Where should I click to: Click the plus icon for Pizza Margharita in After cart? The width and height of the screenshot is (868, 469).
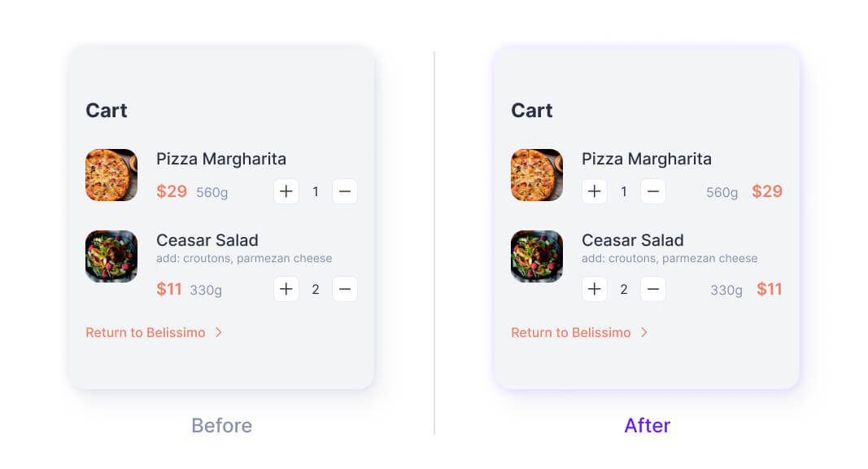(594, 191)
